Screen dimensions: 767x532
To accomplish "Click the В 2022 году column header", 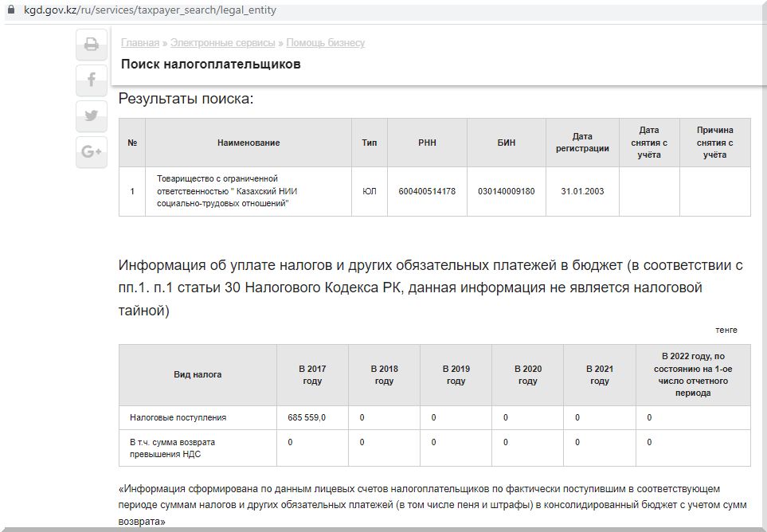I will coord(693,375).
